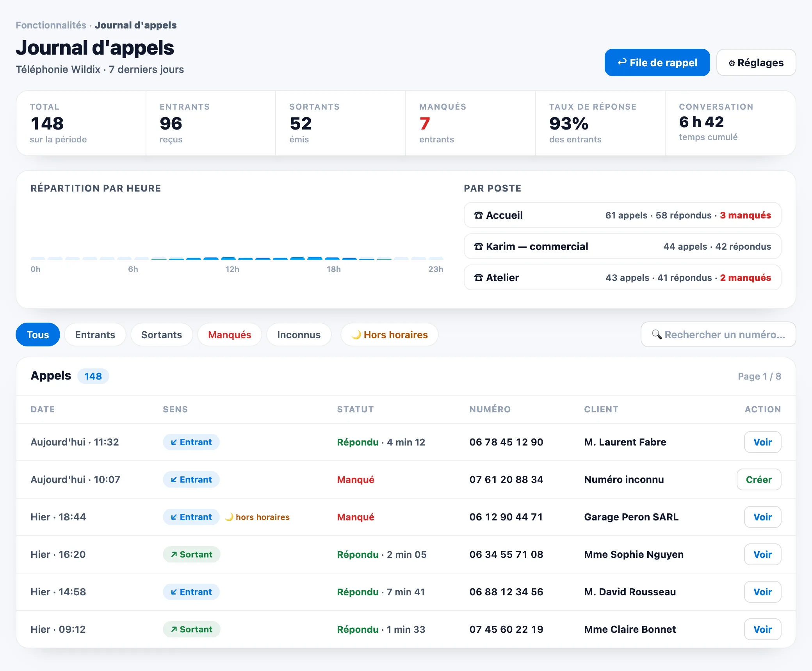Select '2 manqués' in the Atelier row
The height and width of the screenshot is (671, 812).
745,278
